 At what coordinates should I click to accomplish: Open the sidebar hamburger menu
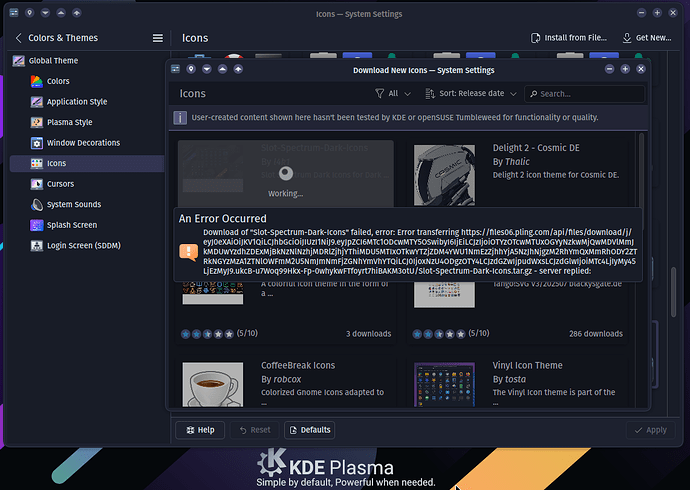point(157,38)
